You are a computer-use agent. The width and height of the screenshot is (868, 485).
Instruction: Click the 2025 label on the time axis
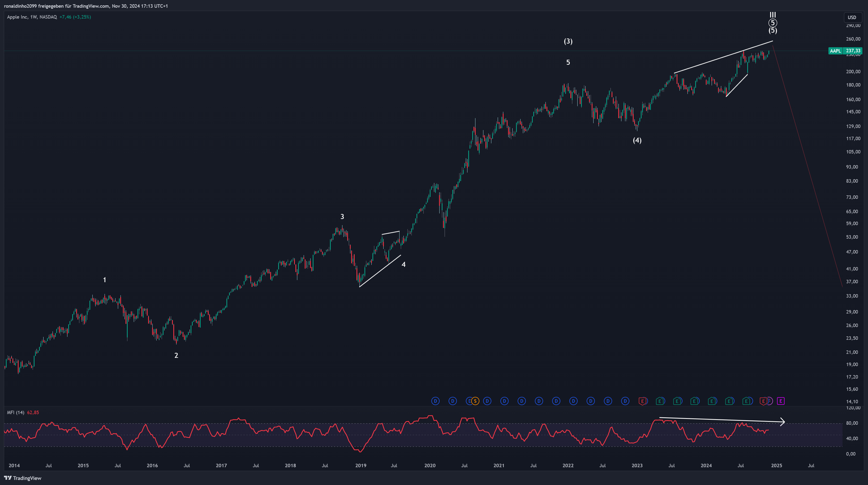tap(776, 465)
